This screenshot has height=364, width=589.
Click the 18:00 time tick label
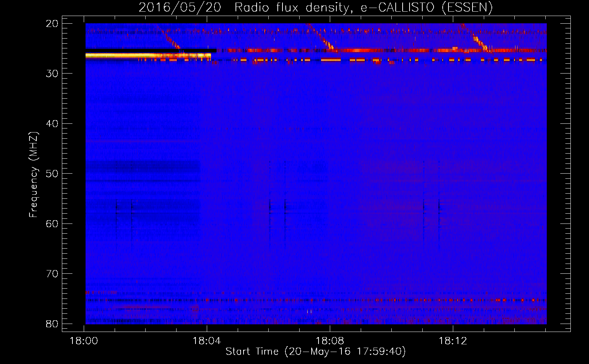pos(84,341)
